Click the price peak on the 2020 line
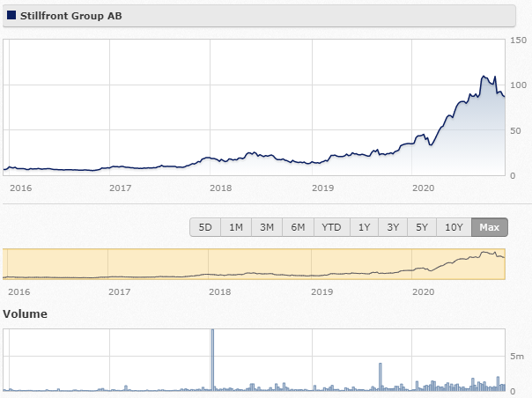 coord(484,77)
